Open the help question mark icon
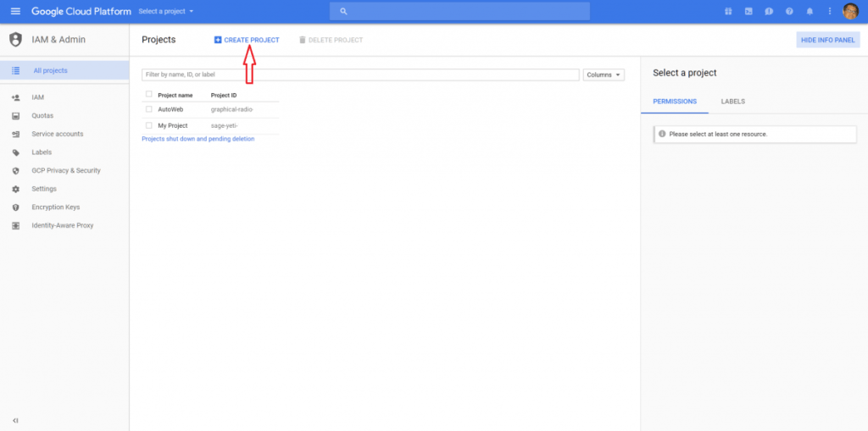Image resolution: width=868 pixels, height=431 pixels. [789, 11]
